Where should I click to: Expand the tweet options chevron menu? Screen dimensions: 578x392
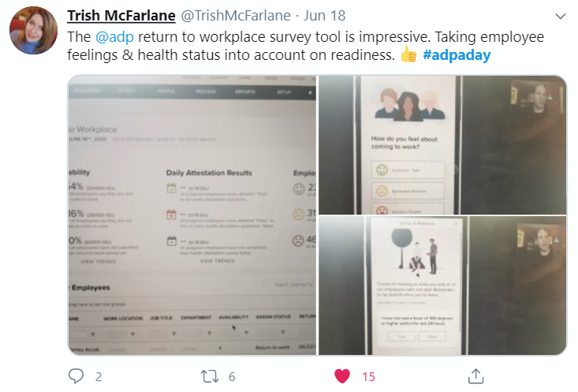[x=561, y=17]
